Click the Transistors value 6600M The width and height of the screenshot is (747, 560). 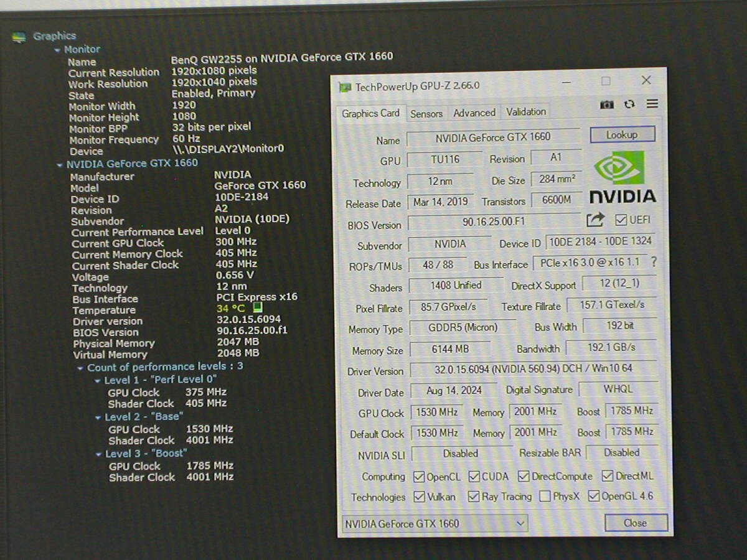(x=557, y=200)
